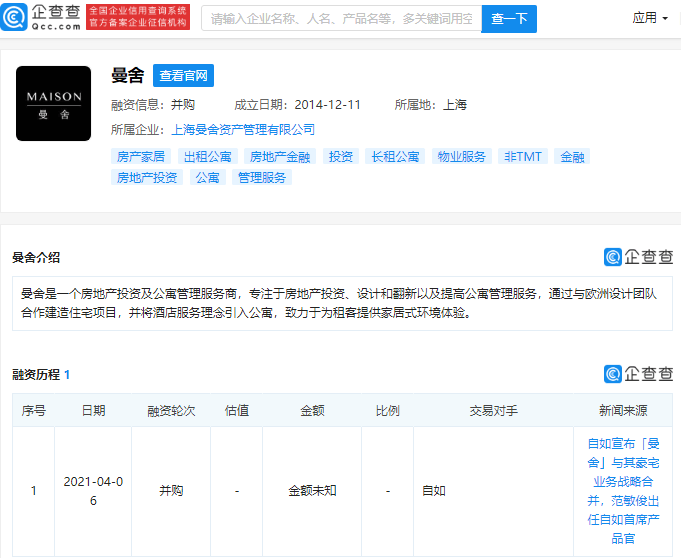Open the 自如宣布 news source link
681x558 pixels.
623,491
